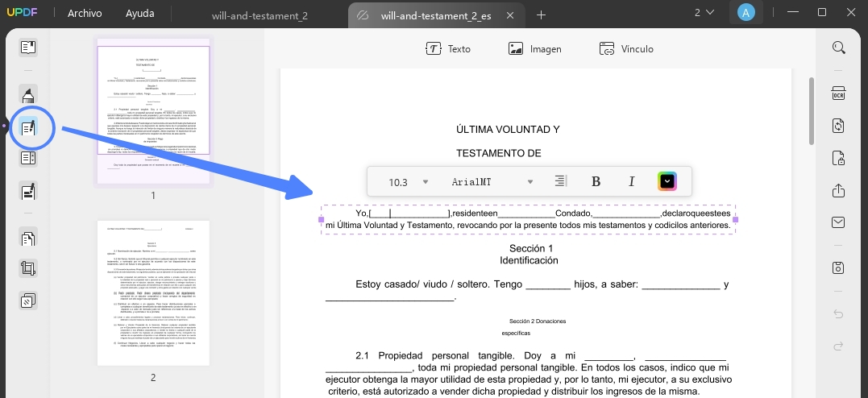Select the Crop pages tool

tap(28, 269)
